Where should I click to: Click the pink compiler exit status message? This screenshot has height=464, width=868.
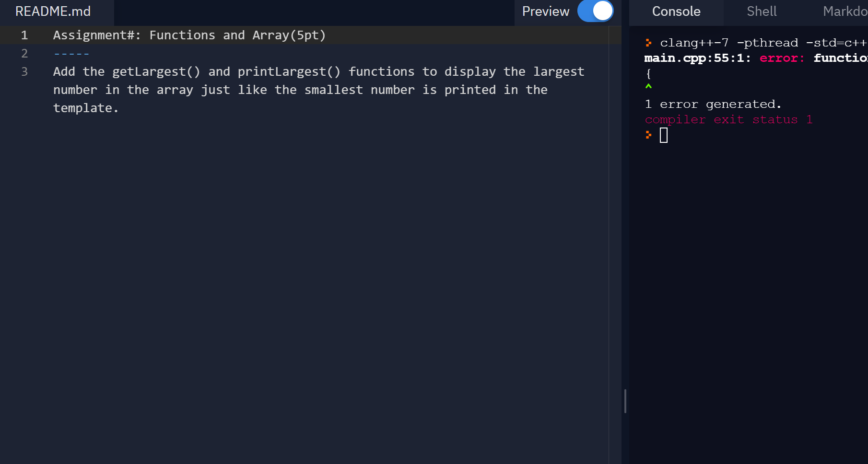(728, 119)
